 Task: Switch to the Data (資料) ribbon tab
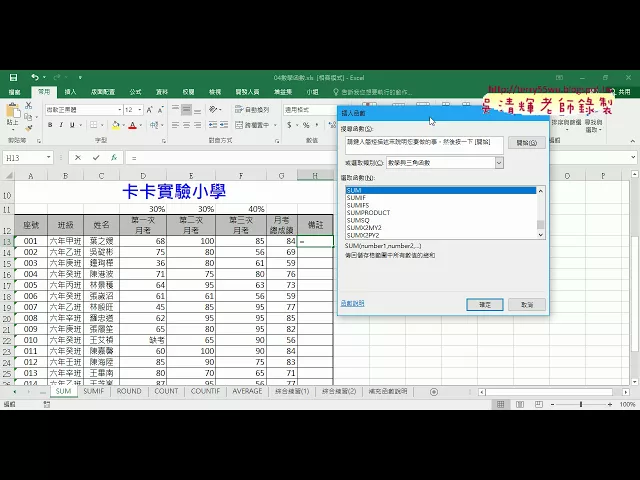coord(162,92)
